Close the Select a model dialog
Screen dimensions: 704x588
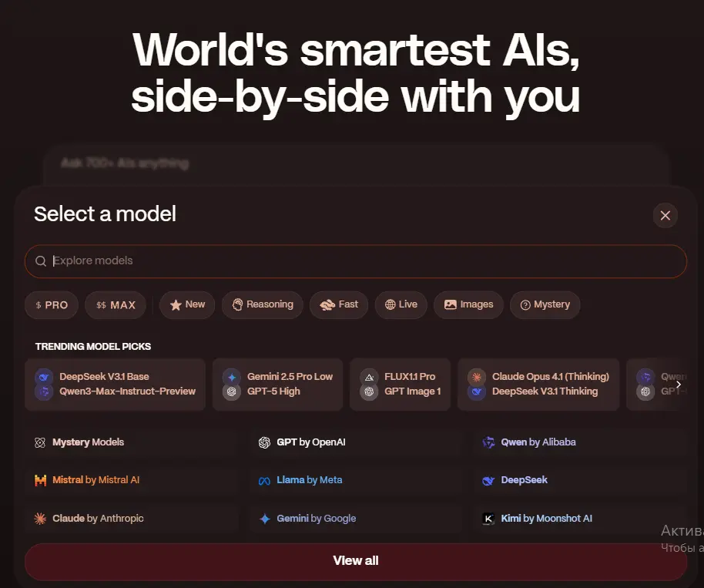[665, 215]
